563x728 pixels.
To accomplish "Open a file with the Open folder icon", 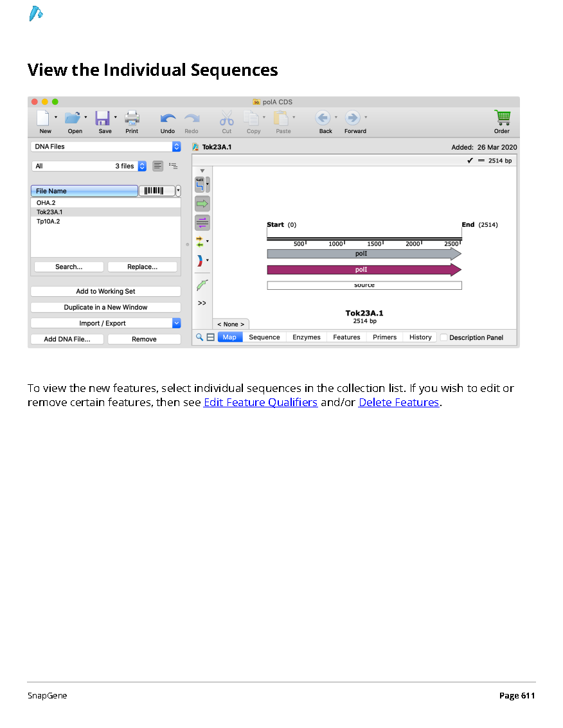I will 72,118.
